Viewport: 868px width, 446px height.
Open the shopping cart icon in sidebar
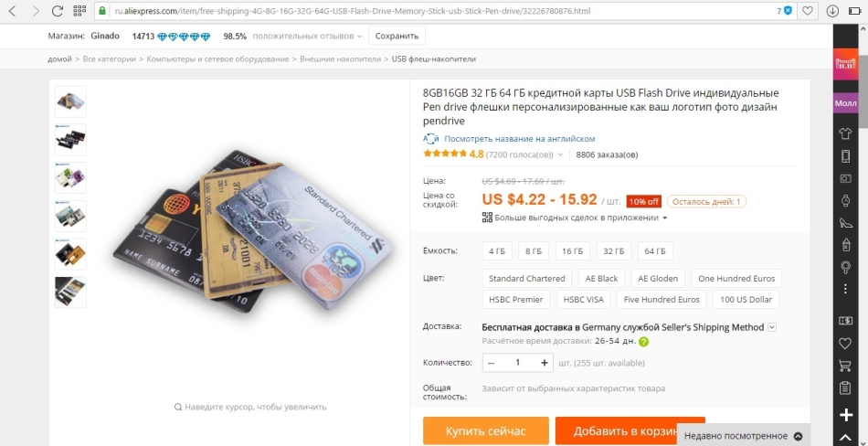tap(845, 366)
